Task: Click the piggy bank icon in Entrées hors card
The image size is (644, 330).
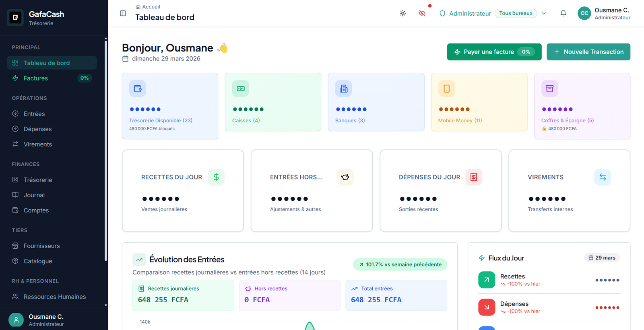Action: [345, 177]
